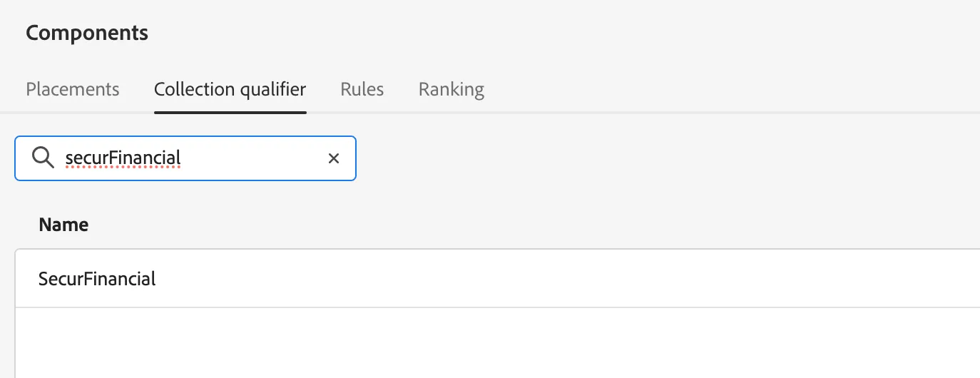Focus the securFinancial search field
980x378 pixels.
click(x=185, y=158)
